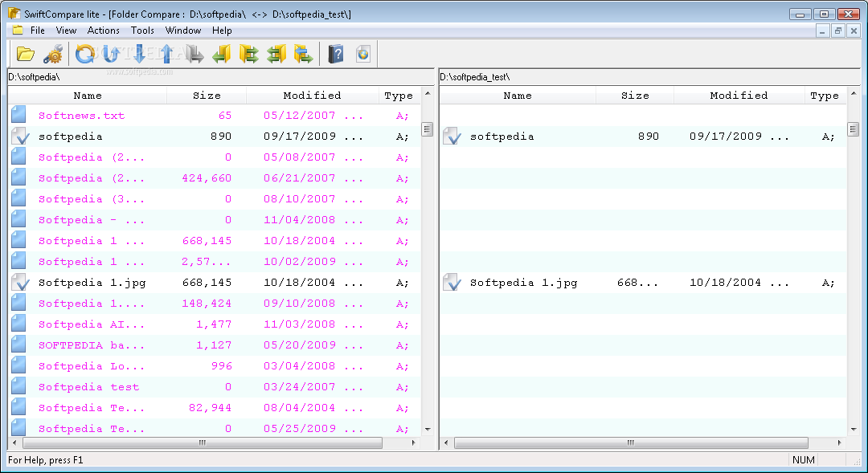Screen dimensions: 868x473
Task: Open the Actions menu
Action: (103, 31)
